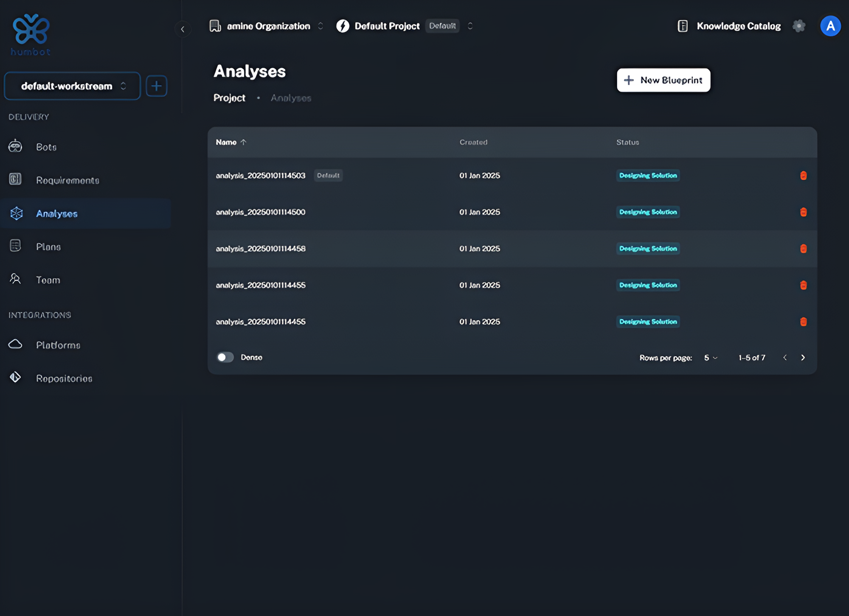
Task: Click the Project breadcrumb link
Action: click(x=229, y=98)
